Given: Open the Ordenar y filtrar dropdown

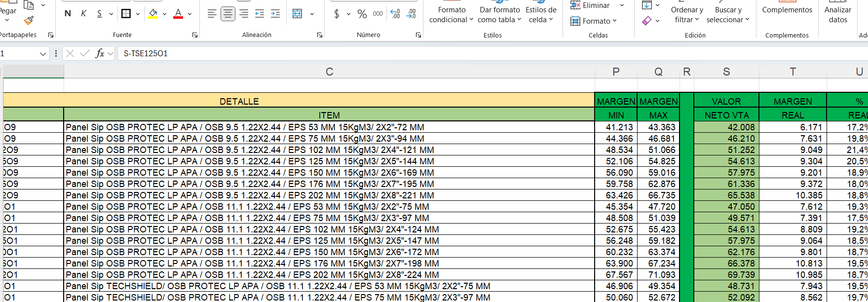Looking at the screenshot, I should (x=687, y=15).
